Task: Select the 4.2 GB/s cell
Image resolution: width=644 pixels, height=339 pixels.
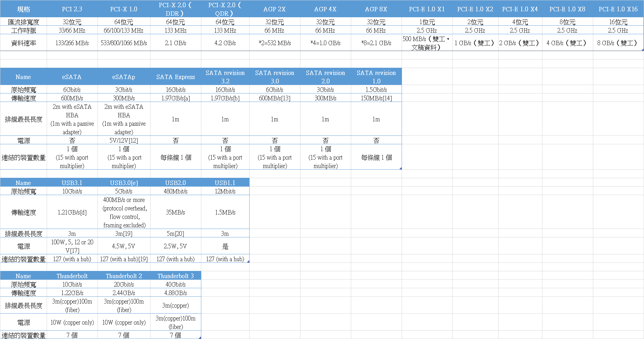Action: 225,43
